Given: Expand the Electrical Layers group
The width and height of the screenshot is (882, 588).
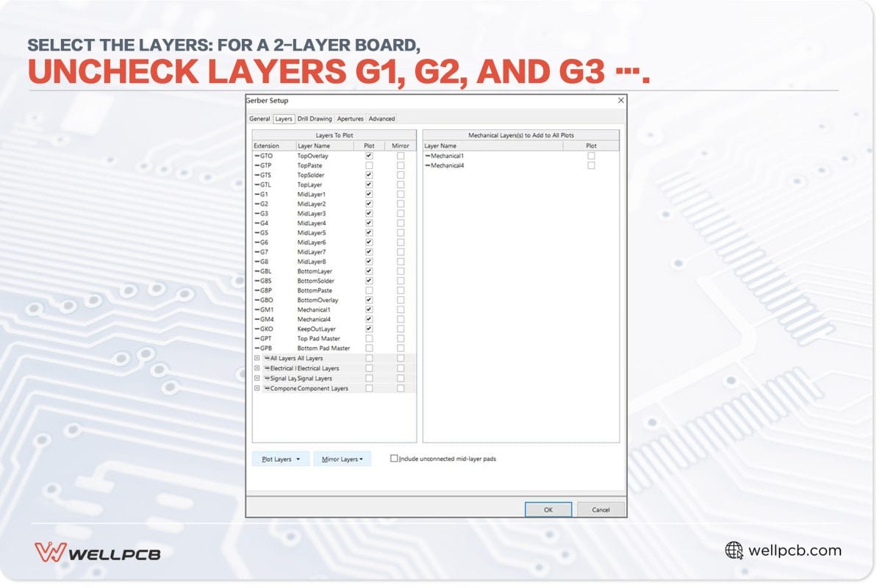Looking at the screenshot, I should pos(257,368).
